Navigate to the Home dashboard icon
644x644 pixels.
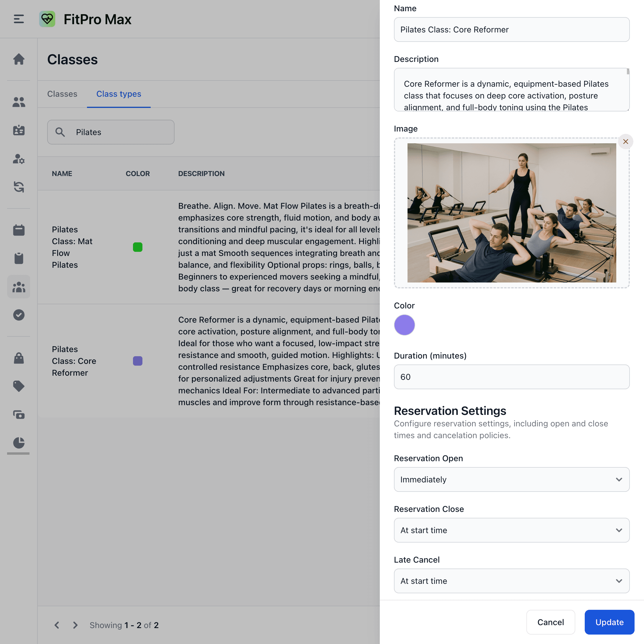click(19, 59)
